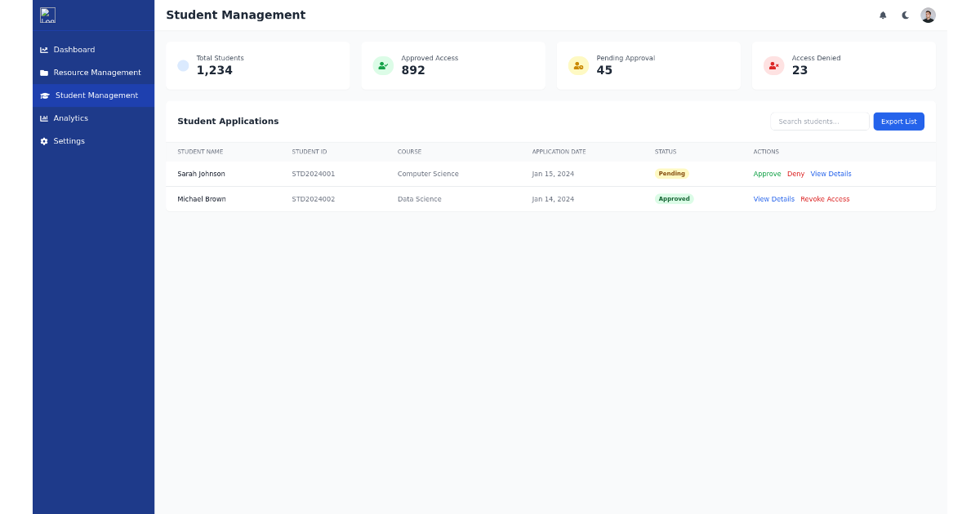Open notifications bell icon
The width and height of the screenshot is (980, 514).
point(883,15)
